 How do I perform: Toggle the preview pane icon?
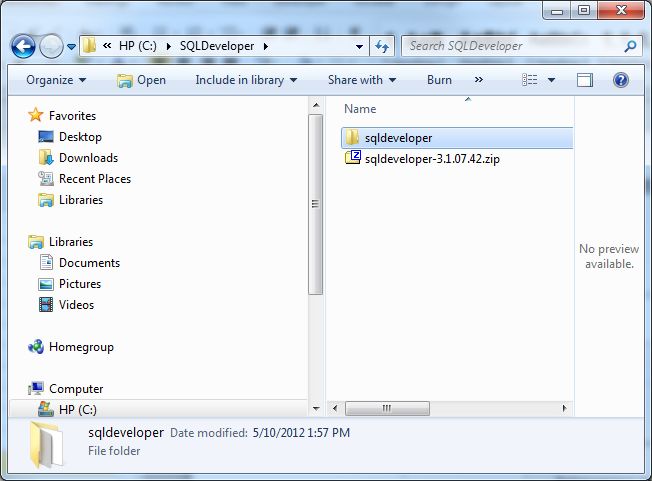tap(585, 80)
